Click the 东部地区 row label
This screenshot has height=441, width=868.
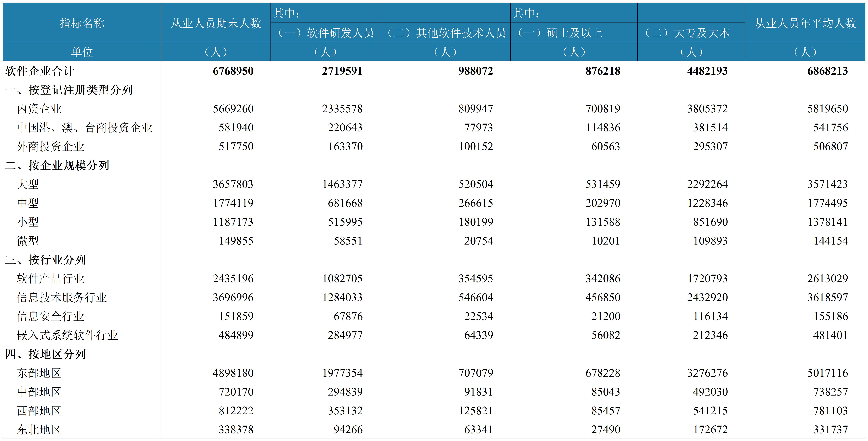(x=39, y=373)
